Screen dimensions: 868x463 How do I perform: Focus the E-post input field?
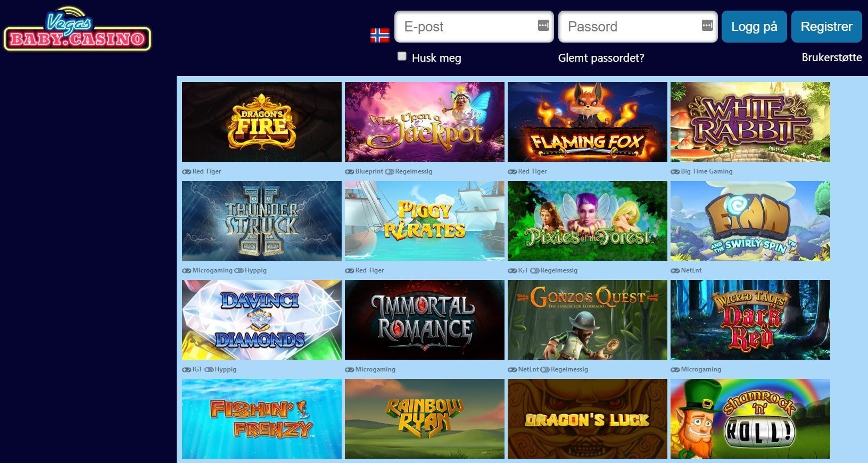pos(474,27)
